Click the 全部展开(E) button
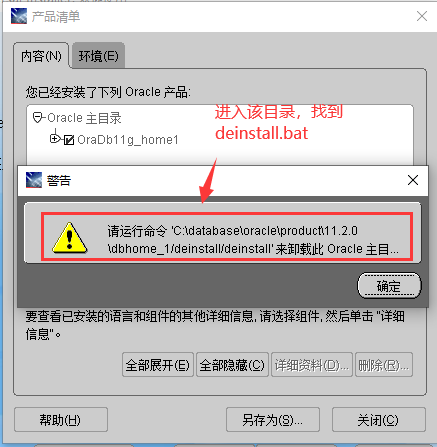This screenshot has width=437, height=447. pos(158,365)
